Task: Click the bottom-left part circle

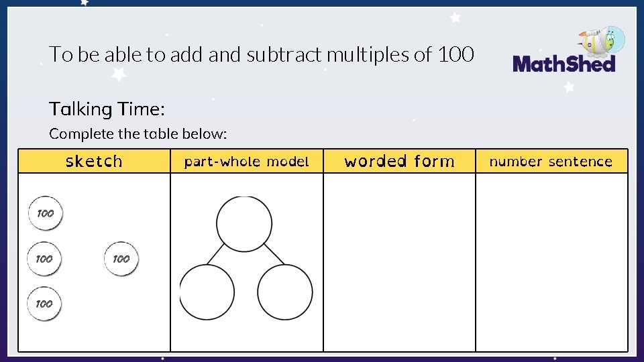Action: click(207, 292)
